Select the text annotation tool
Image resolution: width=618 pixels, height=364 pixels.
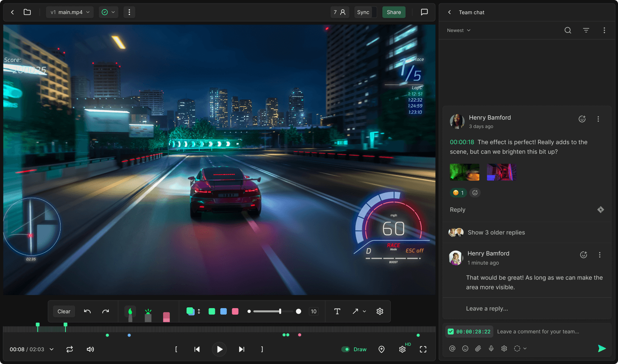(337, 312)
